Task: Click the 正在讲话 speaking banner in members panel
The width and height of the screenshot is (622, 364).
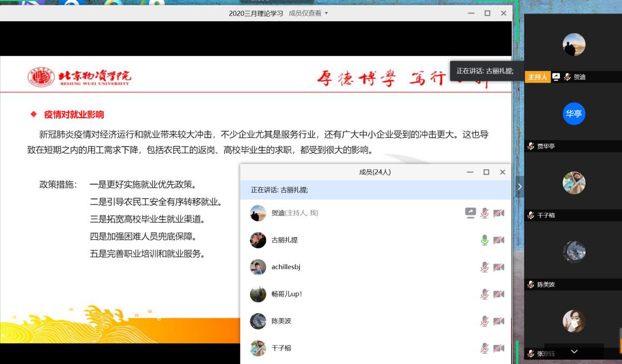Action: (375, 190)
